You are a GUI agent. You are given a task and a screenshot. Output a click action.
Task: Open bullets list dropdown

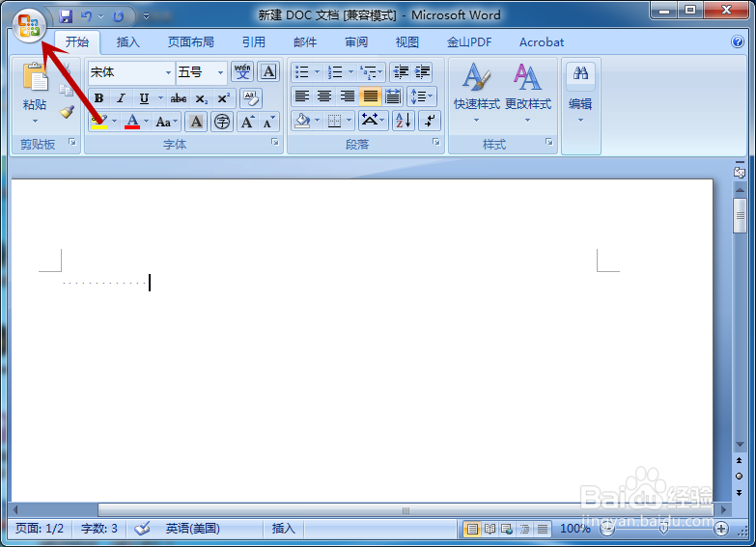318,71
